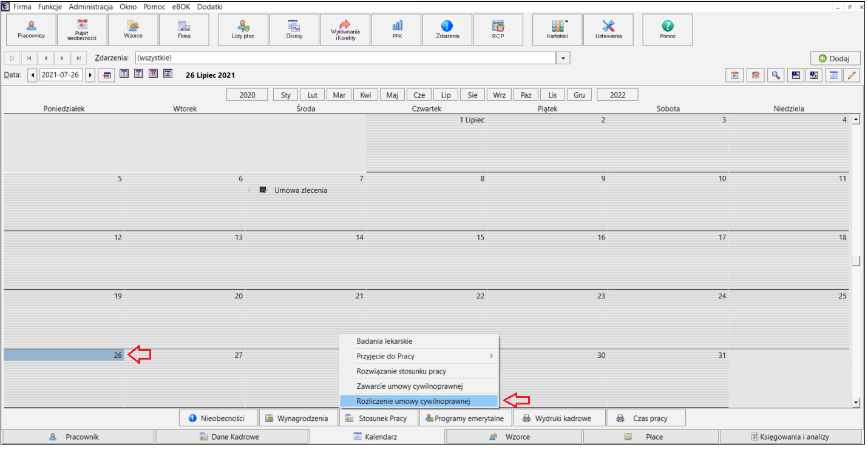The image size is (868, 450).
Task: Open the Wydruki kadrowe tab
Action: pos(559,418)
